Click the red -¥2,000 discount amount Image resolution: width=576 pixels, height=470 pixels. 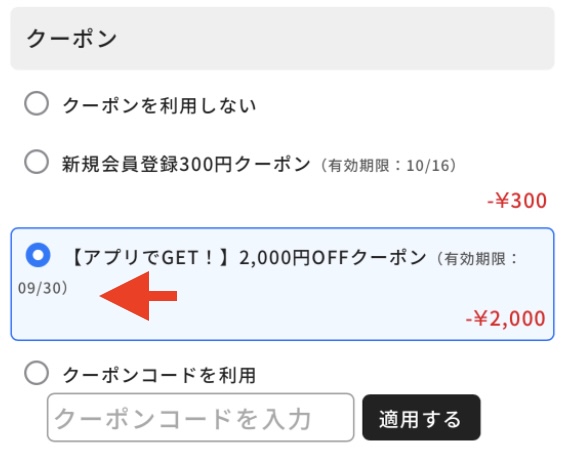tap(505, 319)
